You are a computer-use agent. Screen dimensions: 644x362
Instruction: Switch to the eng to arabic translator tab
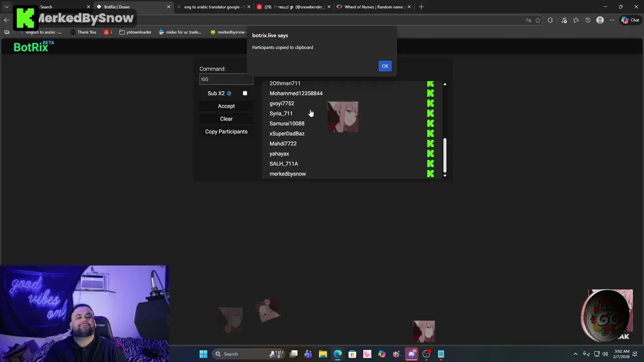point(213,7)
